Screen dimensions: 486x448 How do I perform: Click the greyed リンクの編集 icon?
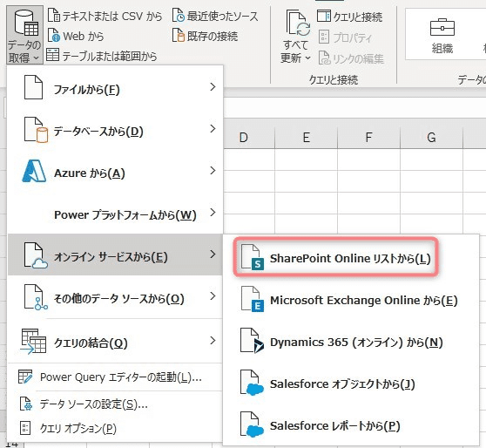(x=325, y=58)
